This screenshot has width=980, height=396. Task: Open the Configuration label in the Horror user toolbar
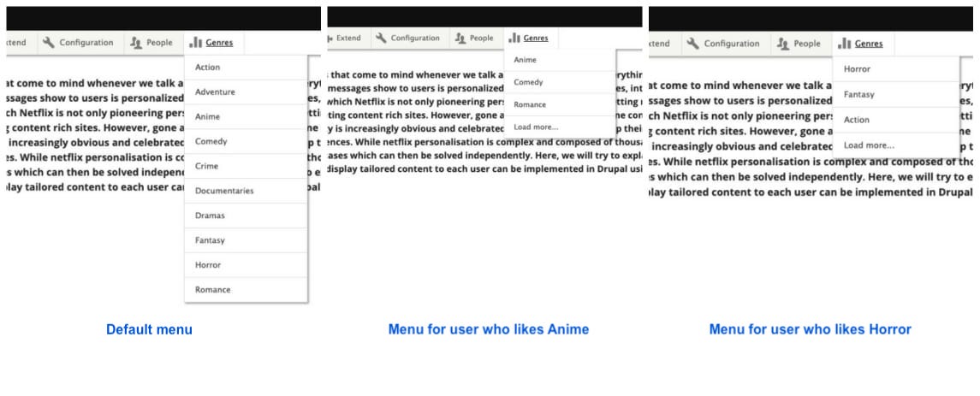pos(731,43)
